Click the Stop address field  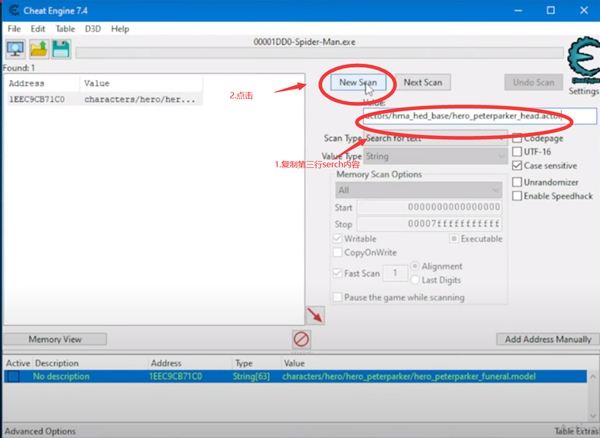pyautogui.click(x=429, y=224)
